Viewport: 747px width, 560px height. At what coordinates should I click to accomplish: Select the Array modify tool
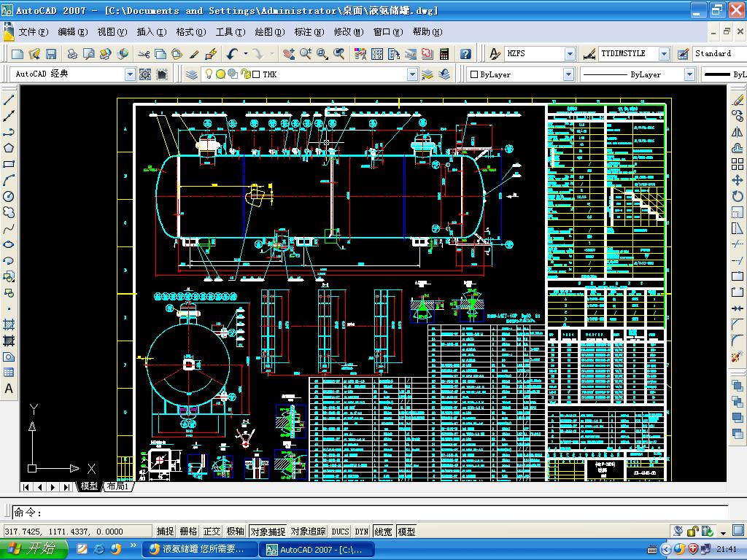pyautogui.click(x=738, y=164)
